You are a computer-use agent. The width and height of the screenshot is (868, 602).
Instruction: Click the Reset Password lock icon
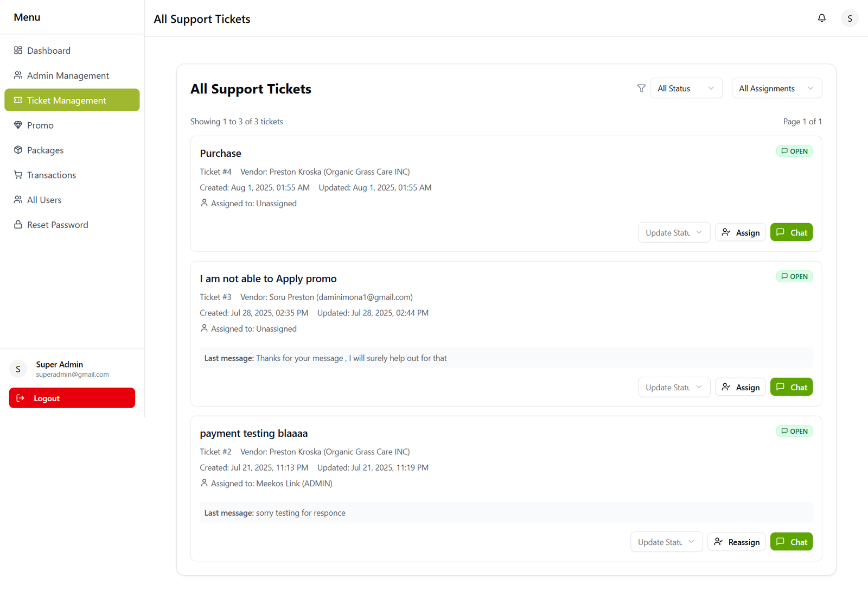(x=18, y=225)
